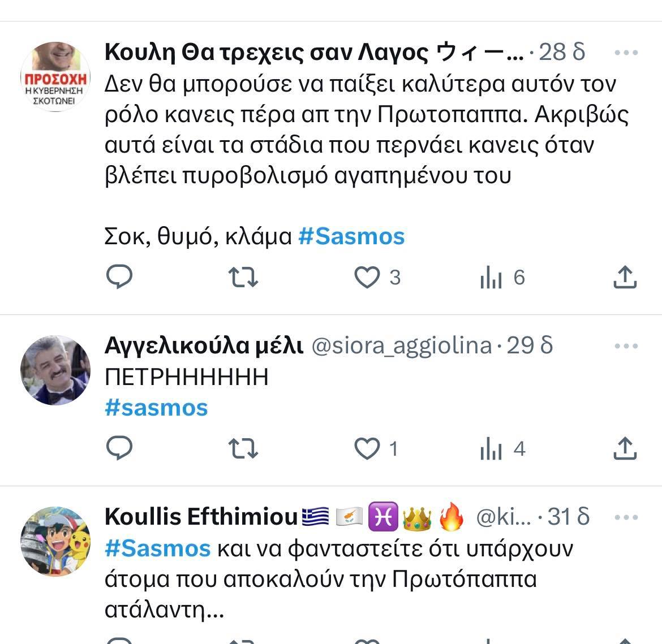Open more options on Αγγελικούλα μέλι tweet
Image resolution: width=662 pixels, height=644 pixels.
[626, 346]
